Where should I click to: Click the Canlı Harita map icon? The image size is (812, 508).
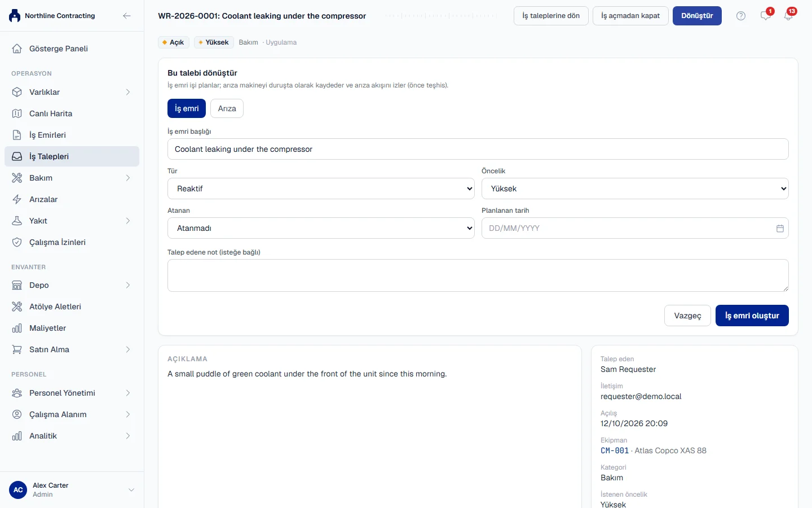(x=17, y=113)
